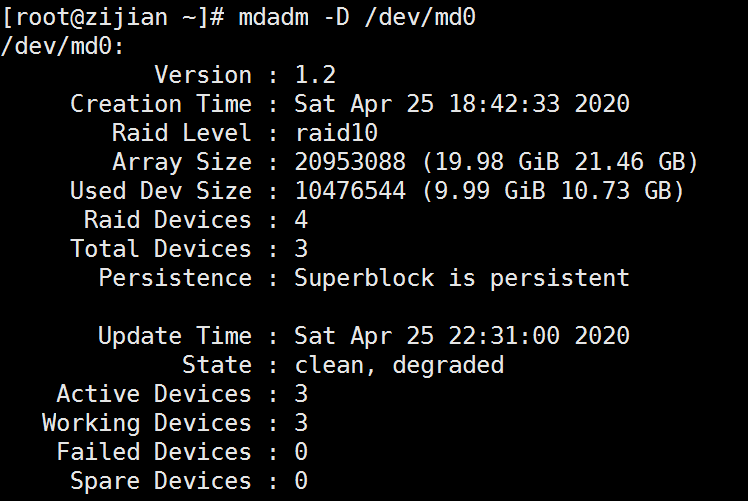Image resolution: width=748 pixels, height=501 pixels.
Task: Click the Creation Time timestamp value
Action: click(x=462, y=104)
